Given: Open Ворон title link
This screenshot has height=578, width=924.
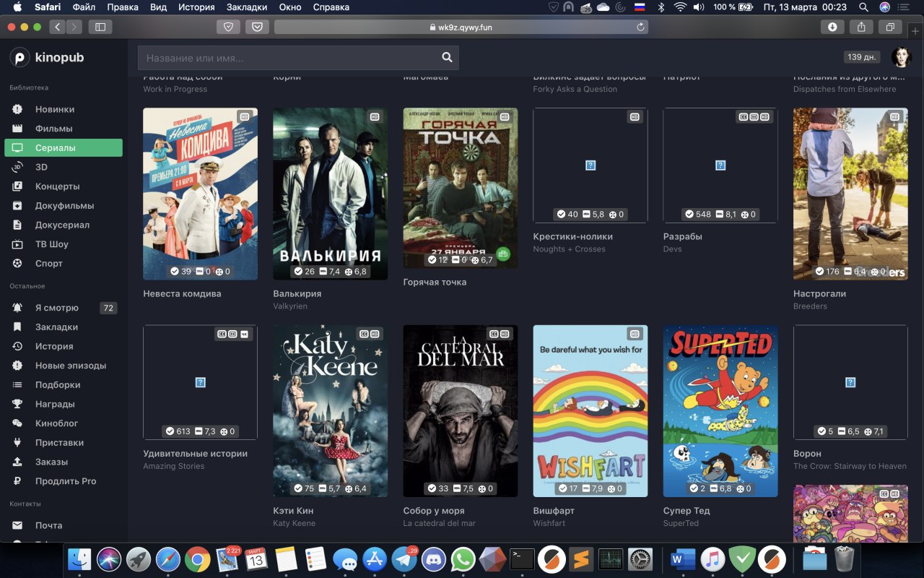Looking at the screenshot, I should [x=807, y=454].
